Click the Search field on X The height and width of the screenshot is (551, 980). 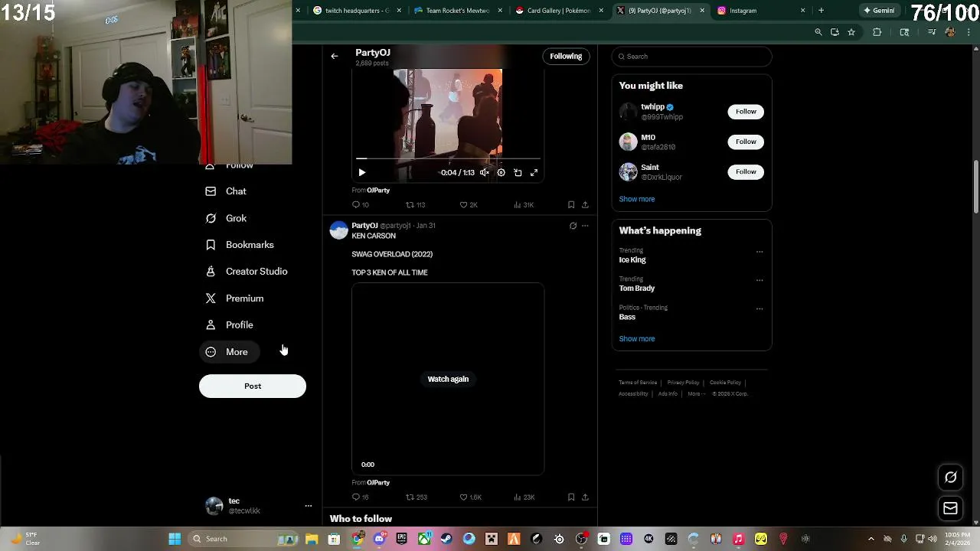[x=691, y=57]
